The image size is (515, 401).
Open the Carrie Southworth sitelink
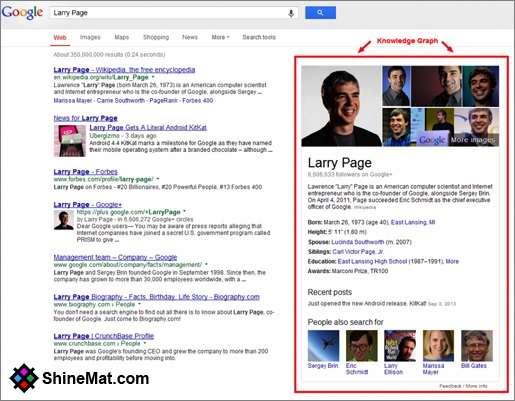(x=121, y=100)
